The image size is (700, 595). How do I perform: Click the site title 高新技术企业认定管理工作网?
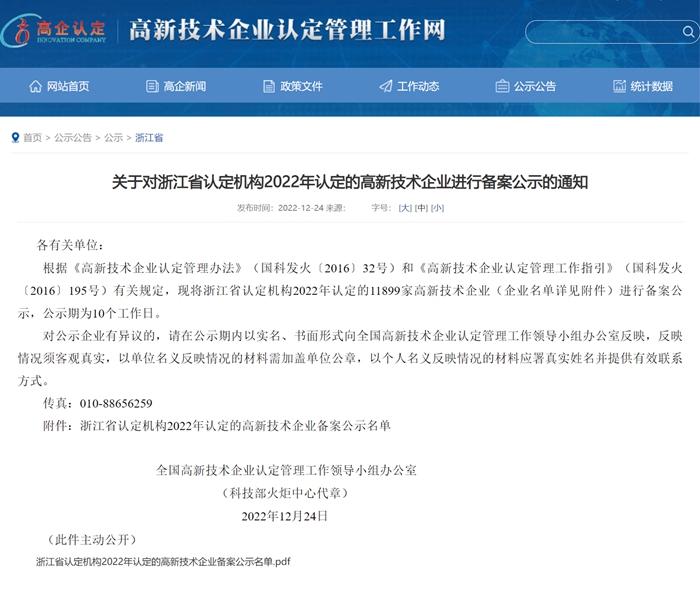click(x=287, y=30)
